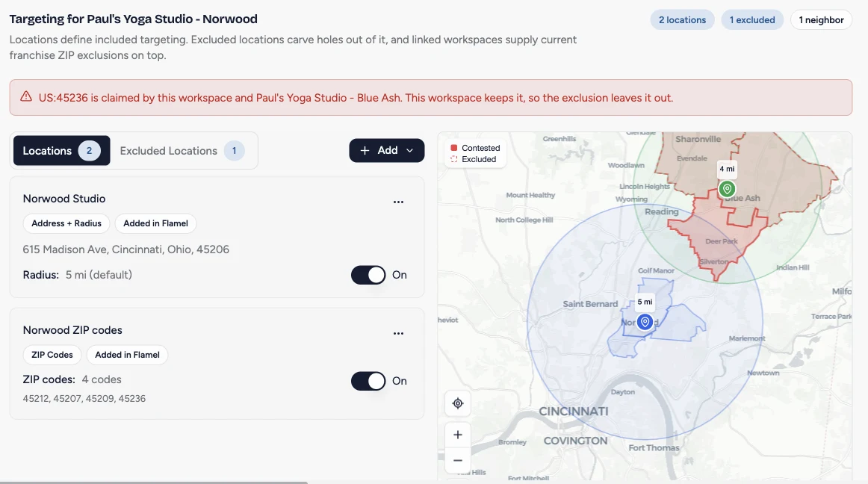Viewport: 868px width, 484px height.
Task: Click the Norwood Studio card title
Action: click(x=64, y=198)
